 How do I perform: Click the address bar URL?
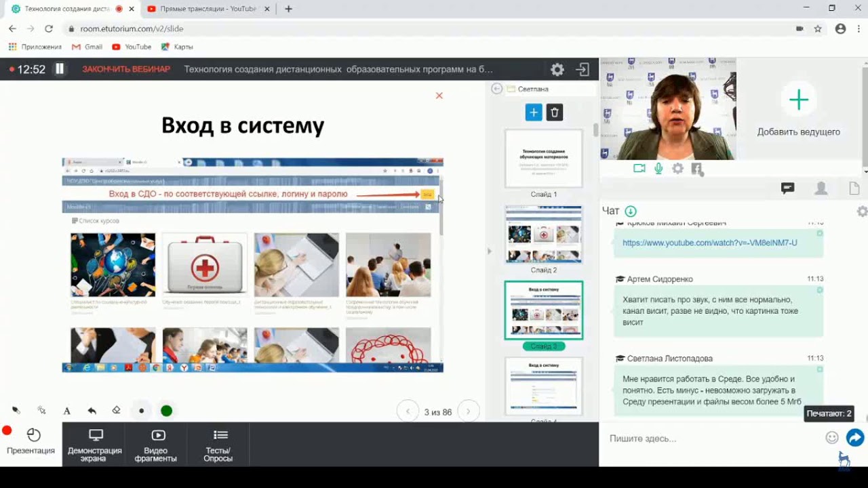[132, 29]
